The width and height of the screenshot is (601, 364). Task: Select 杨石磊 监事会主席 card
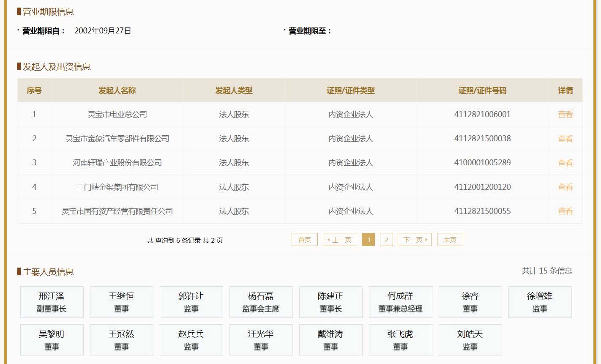pos(261,302)
